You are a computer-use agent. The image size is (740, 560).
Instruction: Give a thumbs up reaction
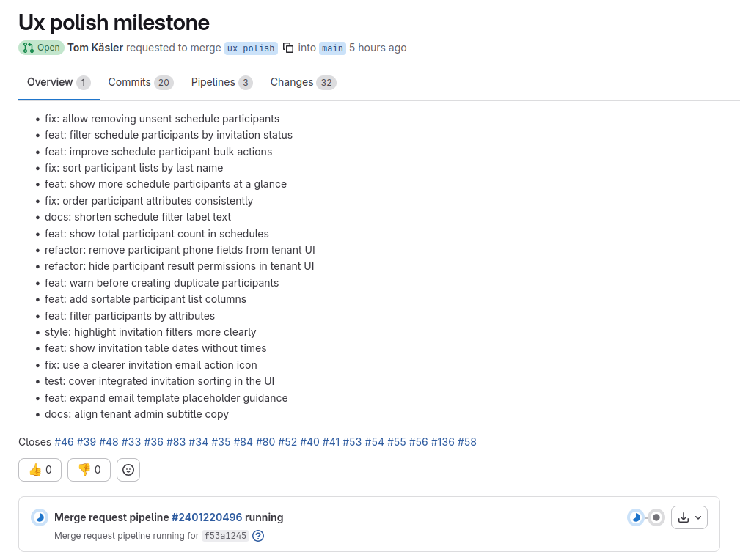[x=40, y=470]
